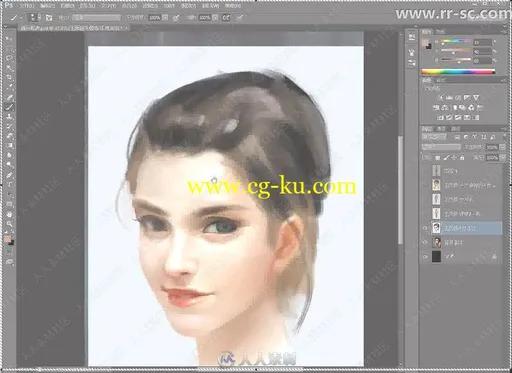Select the Lasso tool
Viewport: 512px width, 373px height.
click(x=9, y=59)
